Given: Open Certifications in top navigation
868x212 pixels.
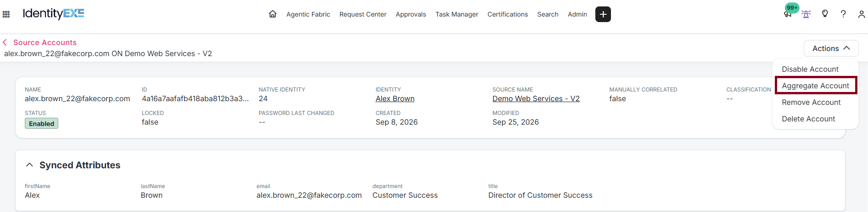Looking at the screenshot, I should [508, 14].
